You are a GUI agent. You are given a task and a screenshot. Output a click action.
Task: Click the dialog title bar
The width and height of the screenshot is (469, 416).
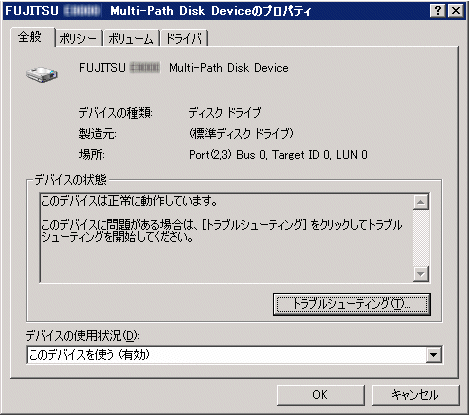(x=217, y=11)
